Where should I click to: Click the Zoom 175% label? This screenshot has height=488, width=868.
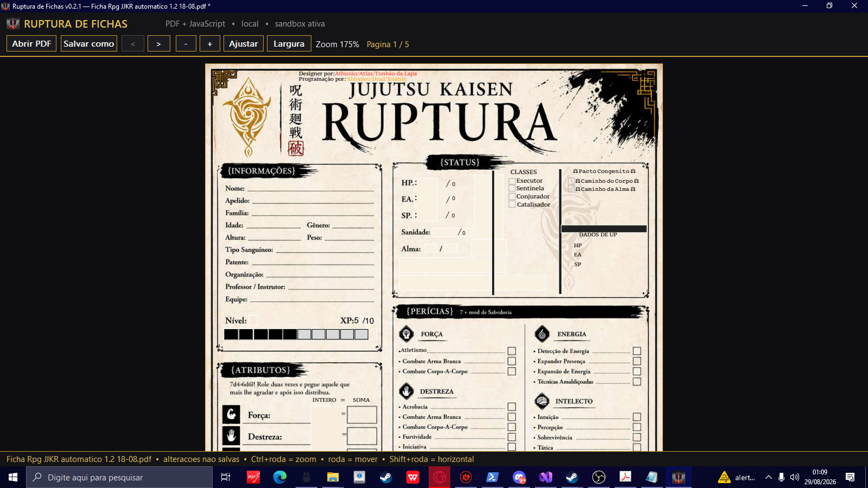337,44
